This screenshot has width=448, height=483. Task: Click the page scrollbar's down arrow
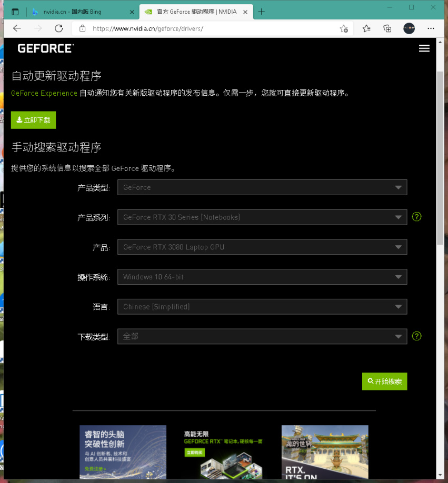pos(440,475)
